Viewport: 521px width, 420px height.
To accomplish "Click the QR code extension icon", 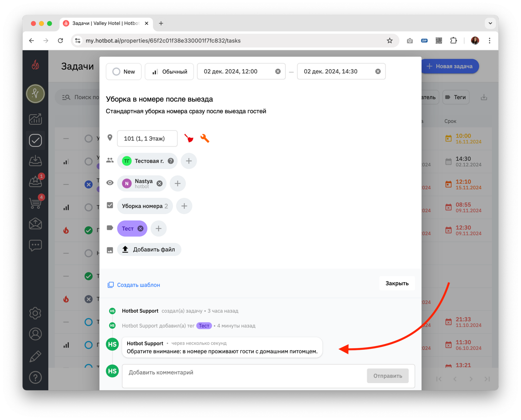I will [439, 41].
